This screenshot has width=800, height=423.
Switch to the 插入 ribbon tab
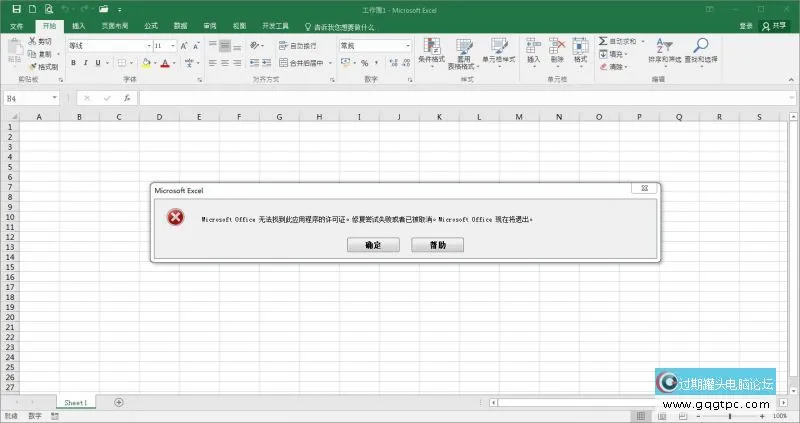coord(79,26)
